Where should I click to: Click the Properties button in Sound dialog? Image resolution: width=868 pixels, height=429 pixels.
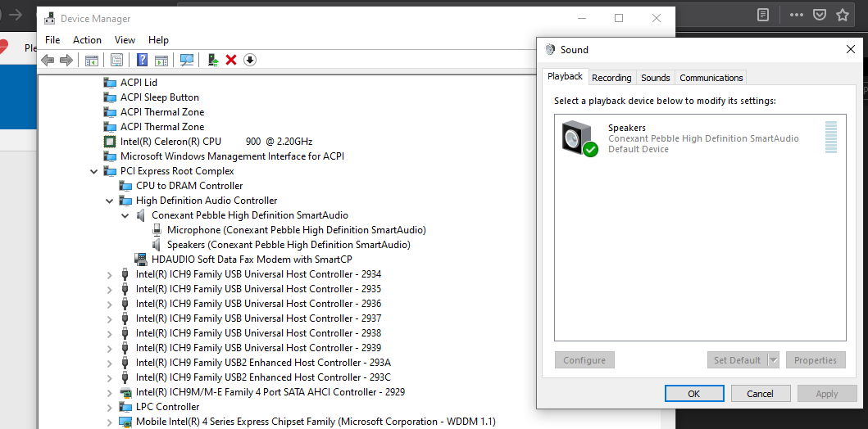(x=816, y=360)
